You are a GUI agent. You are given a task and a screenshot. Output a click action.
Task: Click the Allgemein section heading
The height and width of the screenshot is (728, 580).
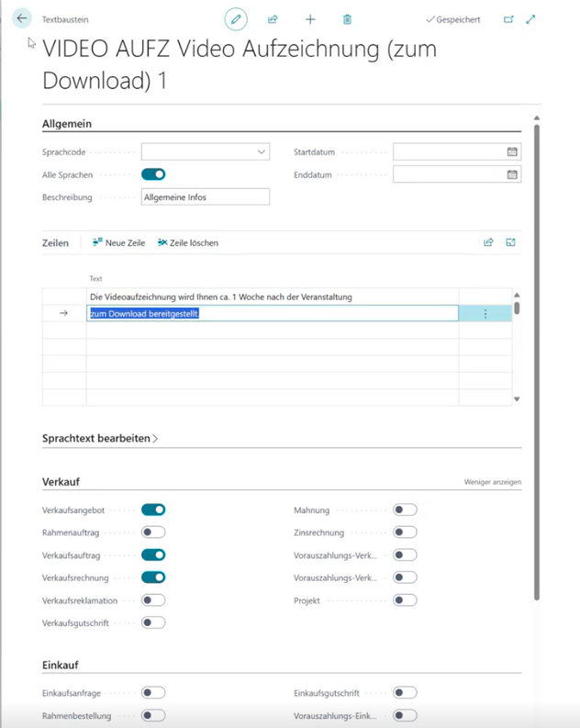click(x=67, y=124)
